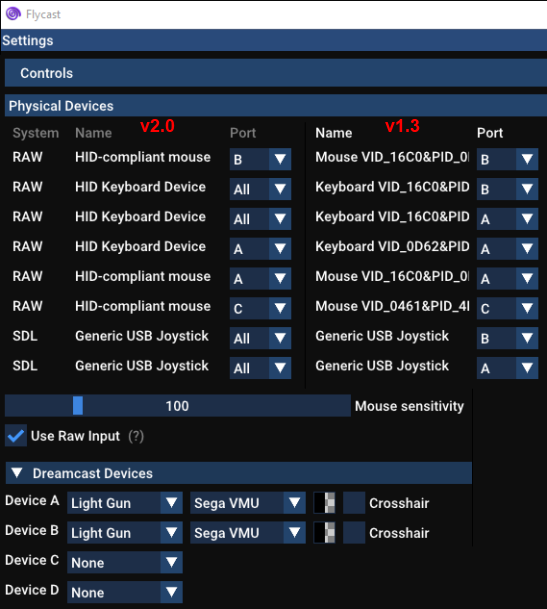Click the Use Raw Input label

point(75,436)
